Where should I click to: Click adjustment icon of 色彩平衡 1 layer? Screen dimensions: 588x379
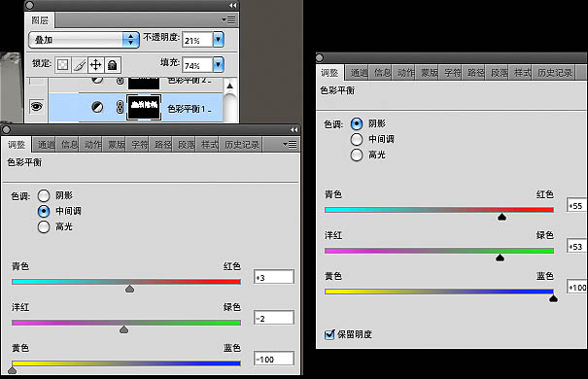(x=97, y=108)
